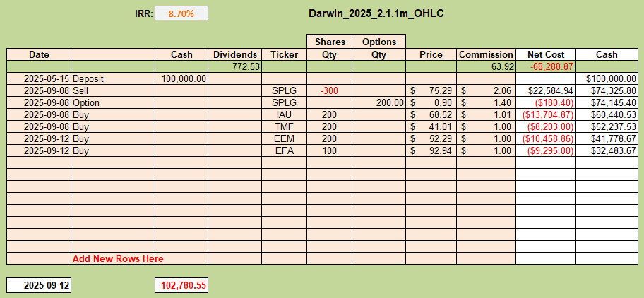Select the cash balance $41,778.67

(606, 138)
